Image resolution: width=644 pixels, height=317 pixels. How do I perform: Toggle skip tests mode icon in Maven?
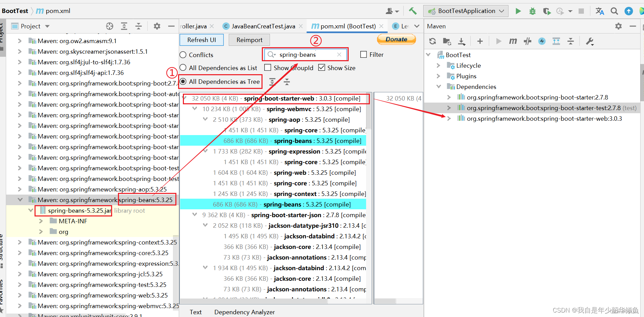click(527, 41)
